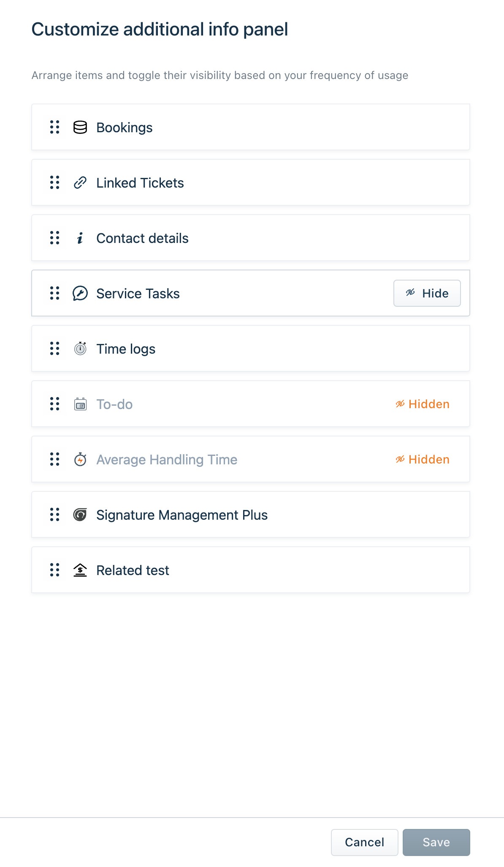The image size is (504, 867).
Task: Click the drag handle beside Related test
Action: tap(55, 570)
